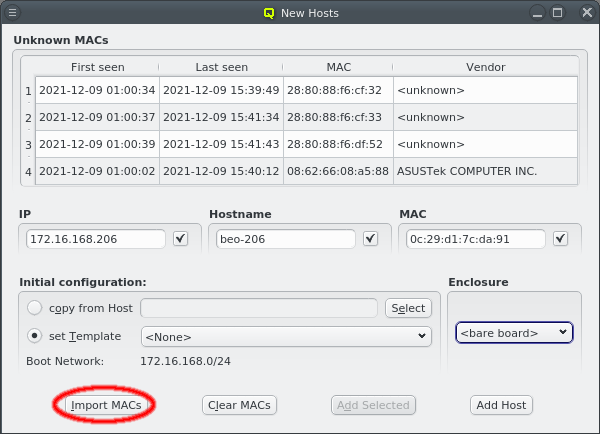Screen dimensions: 600x434
Task: Click first seen cell 2021-12-09 01:00:39
Action: point(97,144)
